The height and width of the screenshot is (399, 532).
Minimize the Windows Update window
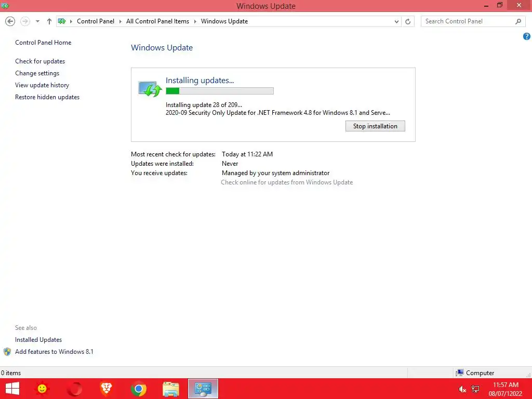[486, 6]
